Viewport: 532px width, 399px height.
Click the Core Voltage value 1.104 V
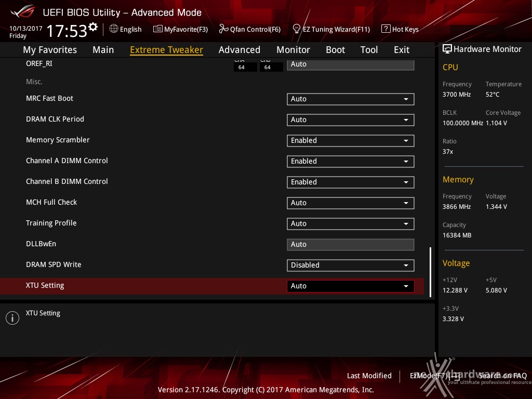tap(496, 123)
